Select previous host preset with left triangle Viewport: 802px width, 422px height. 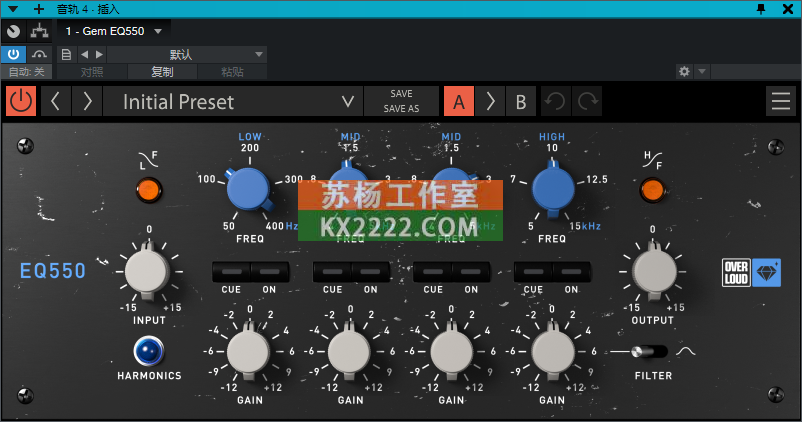(x=84, y=54)
